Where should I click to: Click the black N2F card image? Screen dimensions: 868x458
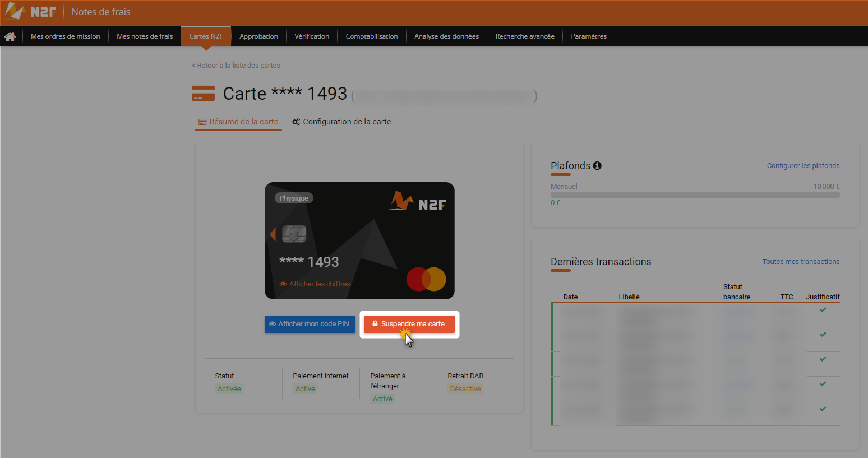359,240
